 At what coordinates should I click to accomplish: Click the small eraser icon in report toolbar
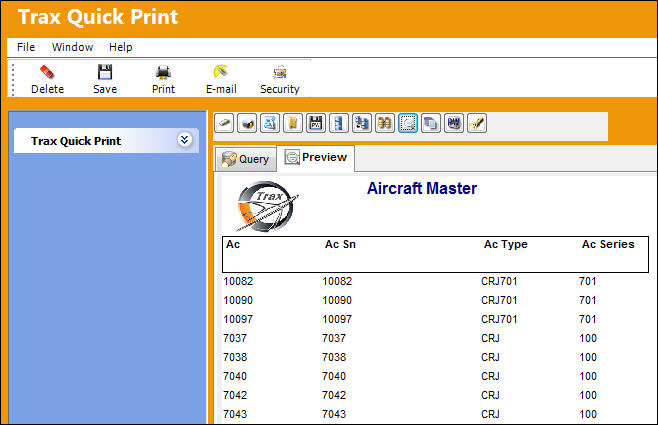coord(225,123)
